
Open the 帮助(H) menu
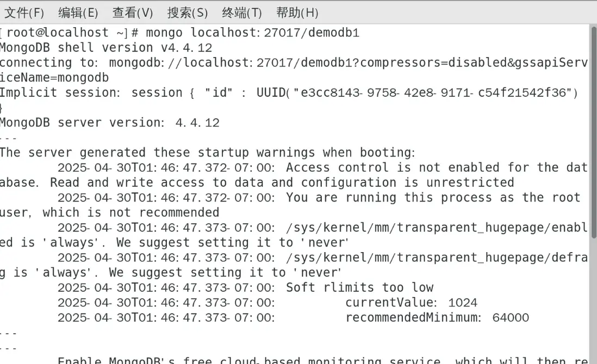[x=297, y=12]
